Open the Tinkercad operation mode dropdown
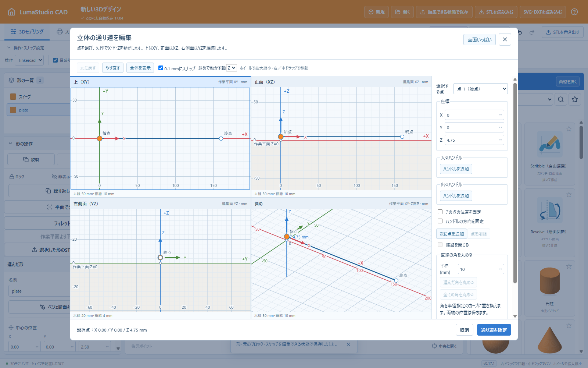 [29, 60]
